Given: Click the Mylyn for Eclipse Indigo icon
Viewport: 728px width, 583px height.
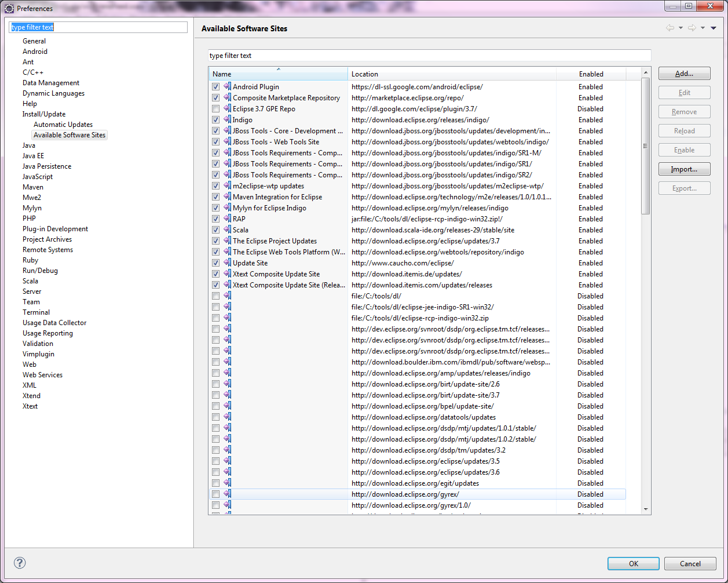Looking at the screenshot, I should (x=227, y=207).
